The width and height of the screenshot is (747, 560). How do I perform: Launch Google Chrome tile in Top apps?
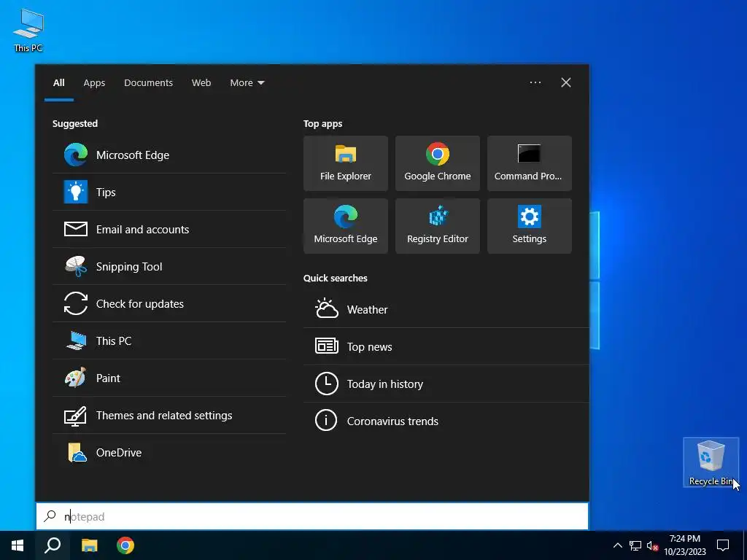tap(438, 163)
